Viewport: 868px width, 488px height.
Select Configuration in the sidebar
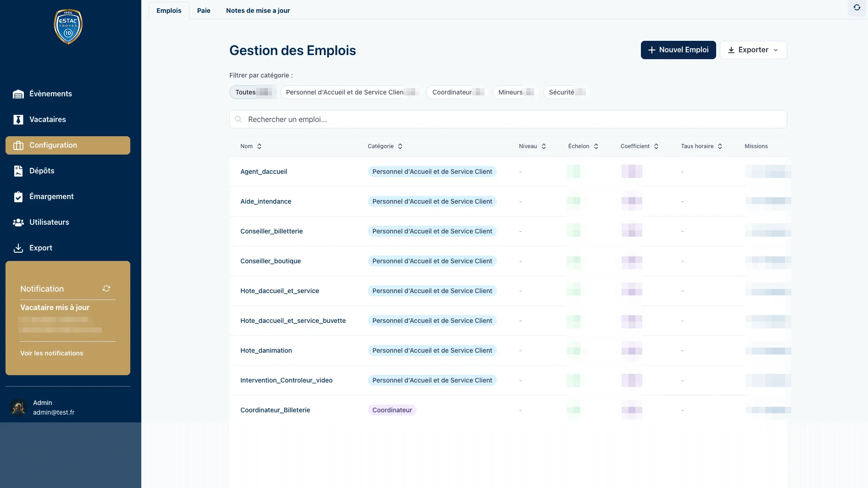click(x=68, y=145)
